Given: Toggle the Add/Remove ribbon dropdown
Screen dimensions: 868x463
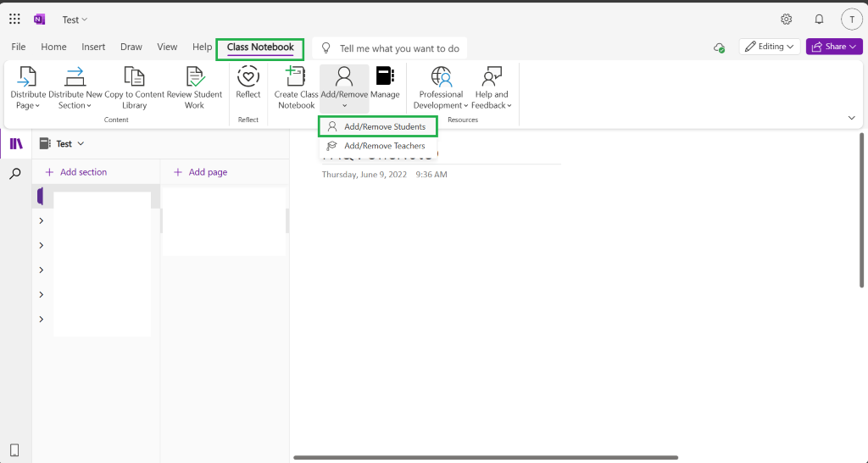Looking at the screenshot, I should click(x=344, y=87).
